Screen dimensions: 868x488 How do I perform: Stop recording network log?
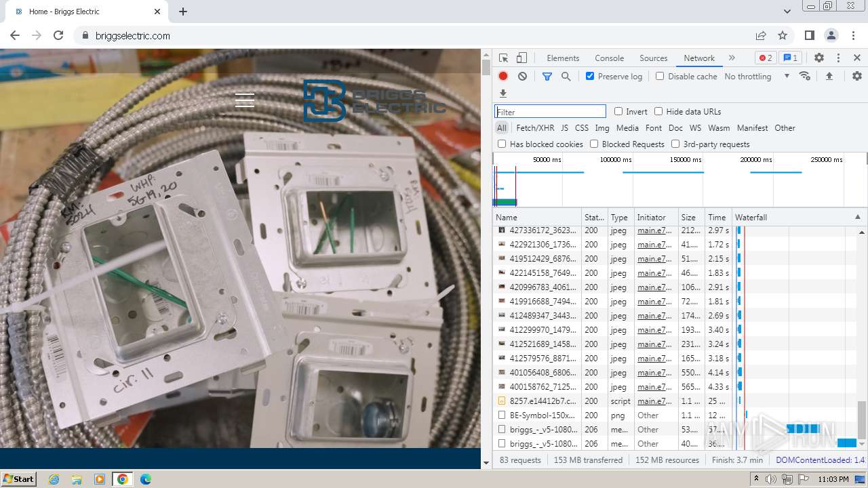503,77
